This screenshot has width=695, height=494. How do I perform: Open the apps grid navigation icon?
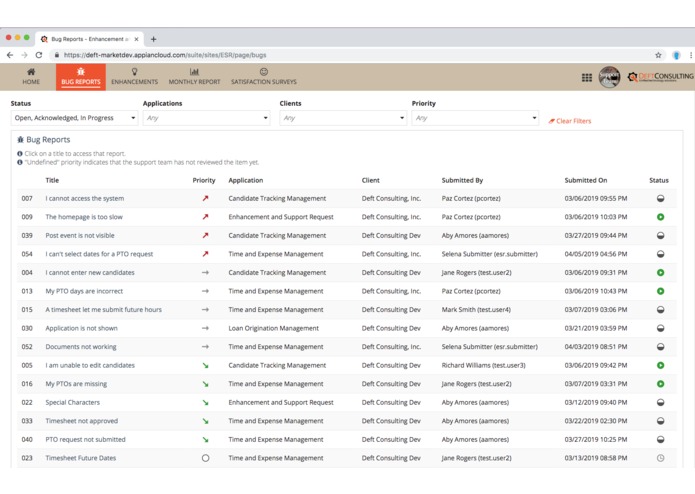click(x=587, y=78)
